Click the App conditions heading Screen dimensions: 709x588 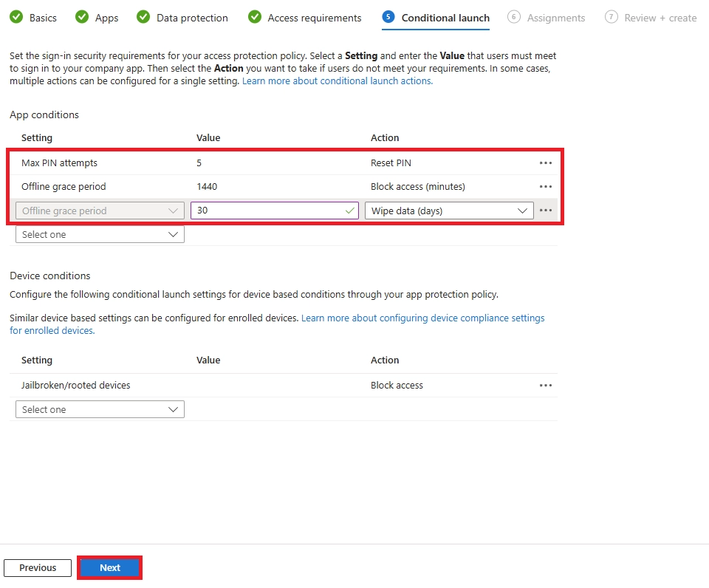tap(44, 115)
